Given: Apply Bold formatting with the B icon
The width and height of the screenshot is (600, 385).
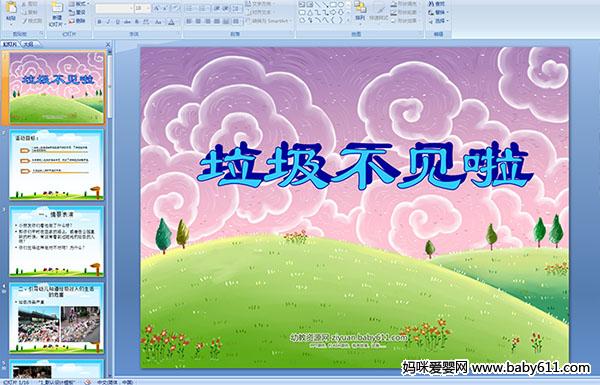Looking at the screenshot, I should [x=99, y=22].
